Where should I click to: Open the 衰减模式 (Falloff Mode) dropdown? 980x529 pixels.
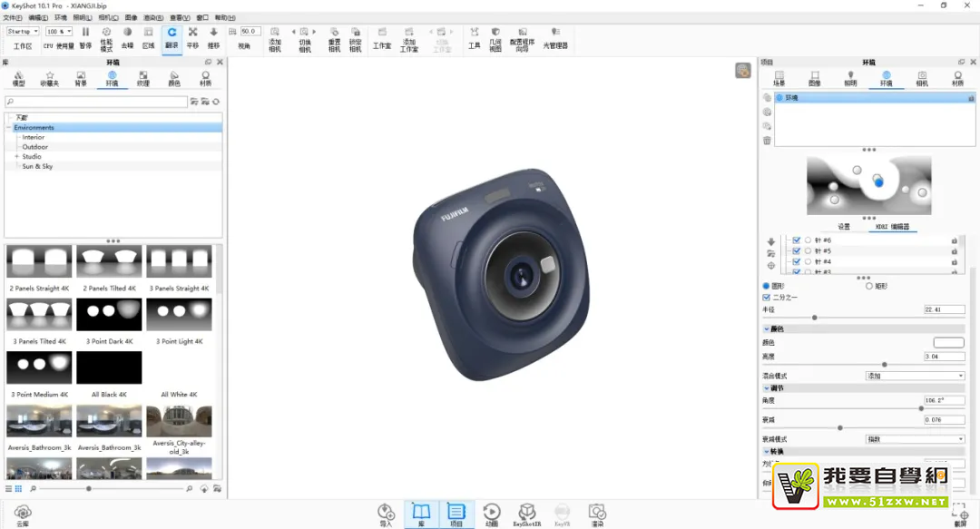(x=915, y=439)
